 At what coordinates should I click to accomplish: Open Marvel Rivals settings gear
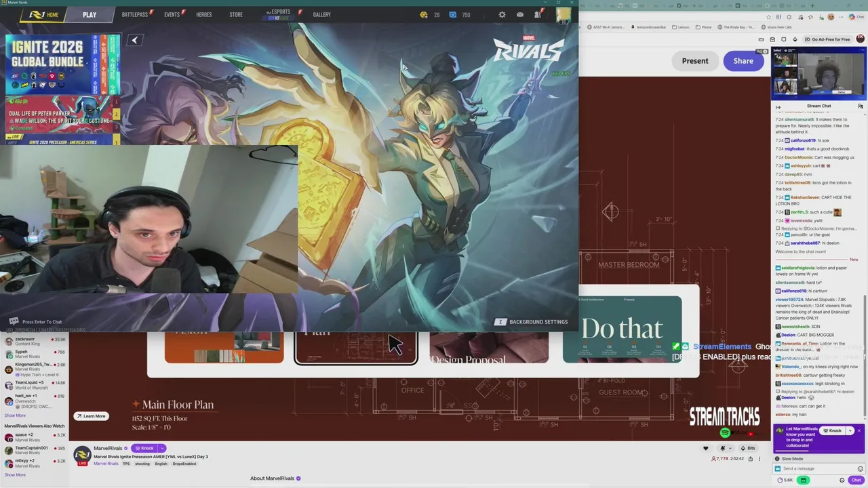point(502,14)
